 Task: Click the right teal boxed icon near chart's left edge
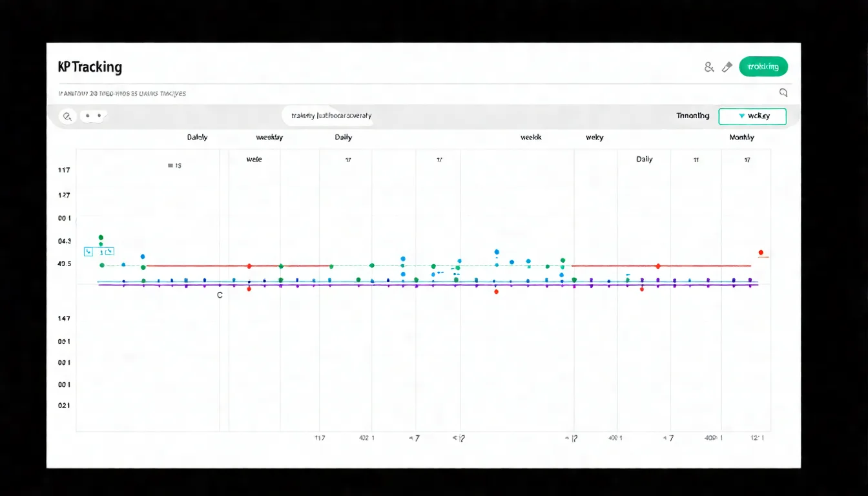pos(108,252)
